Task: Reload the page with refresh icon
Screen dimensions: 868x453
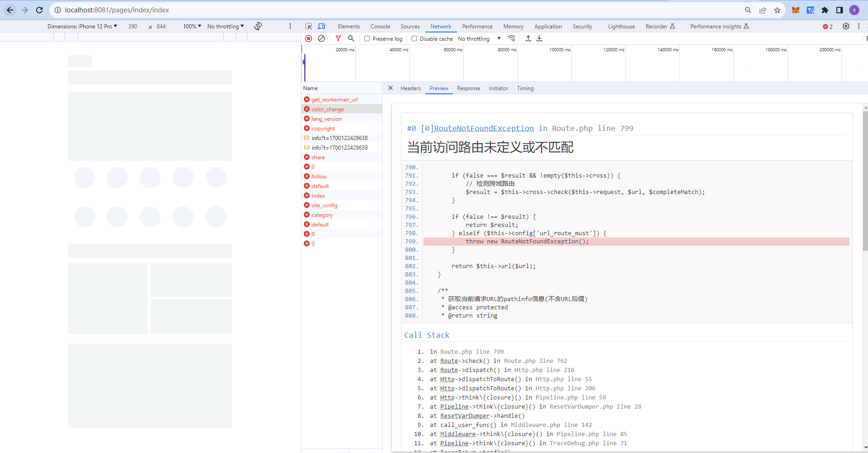Action: (39, 10)
